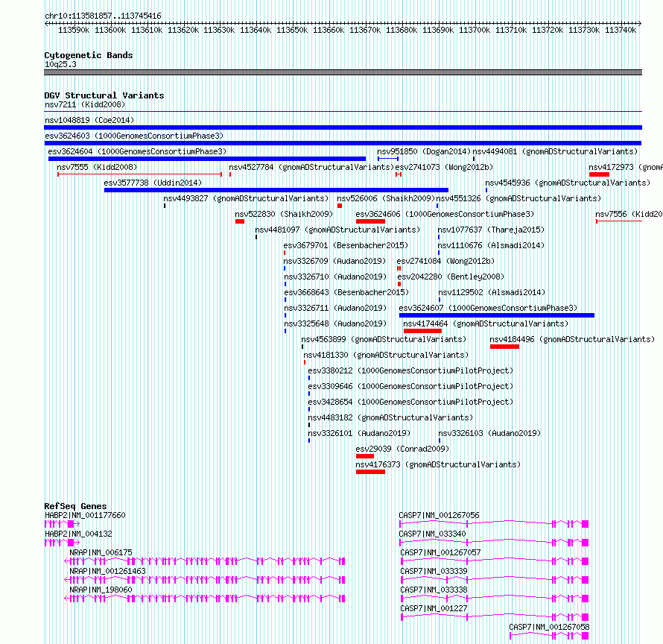Click CASP7|NM_001267057 transcript label
Image resolution: width=663 pixels, height=644 pixels.
click(440, 552)
